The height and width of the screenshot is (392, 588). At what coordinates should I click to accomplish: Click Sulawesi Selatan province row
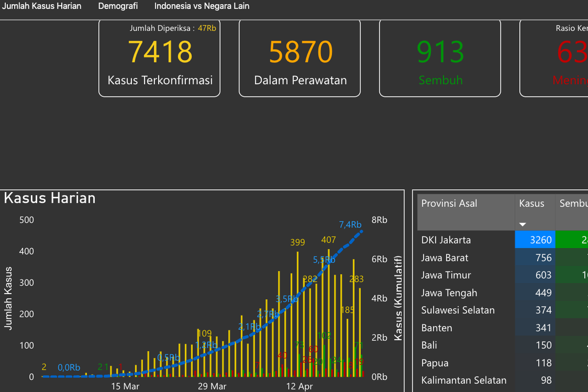(503, 310)
